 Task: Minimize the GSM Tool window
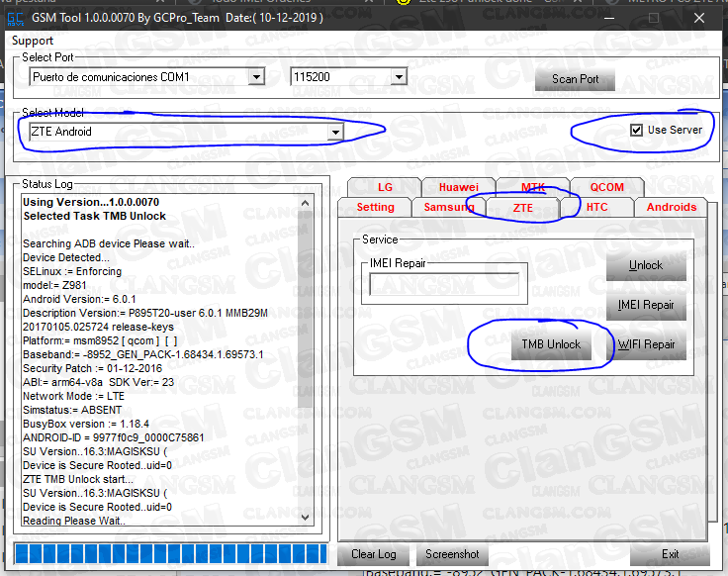tap(609, 19)
